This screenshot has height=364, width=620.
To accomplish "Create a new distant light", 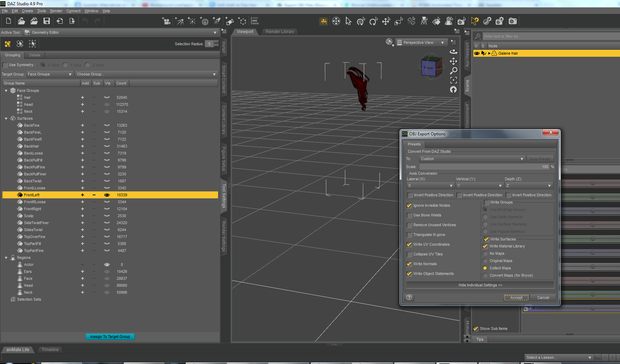I will (179, 21).
